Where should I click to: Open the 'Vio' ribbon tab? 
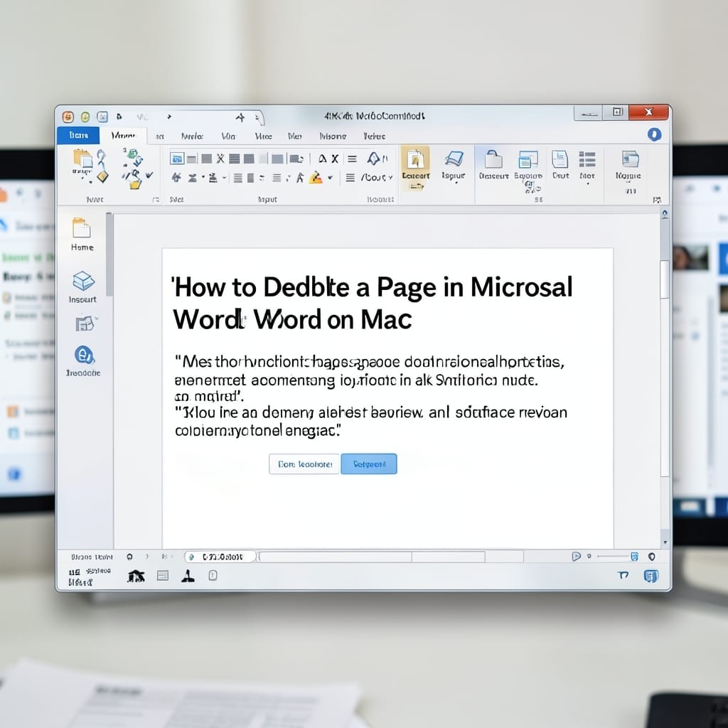pos(228,136)
